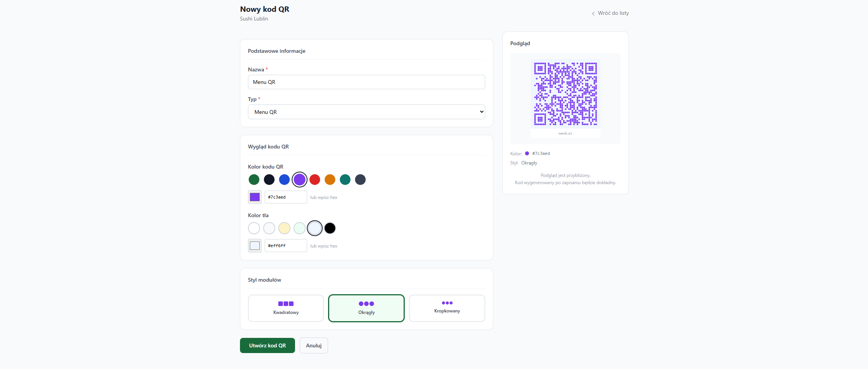Click the Podstawowe informacje section title
Viewport: 868px width, 369px height.
pyautogui.click(x=277, y=51)
